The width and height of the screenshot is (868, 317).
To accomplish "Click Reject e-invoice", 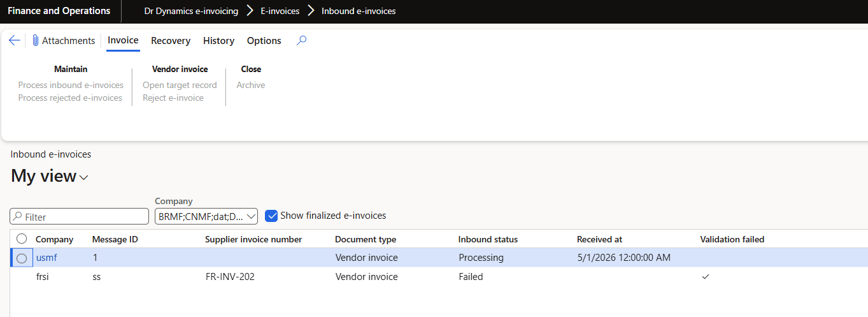I will pos(173,98).
